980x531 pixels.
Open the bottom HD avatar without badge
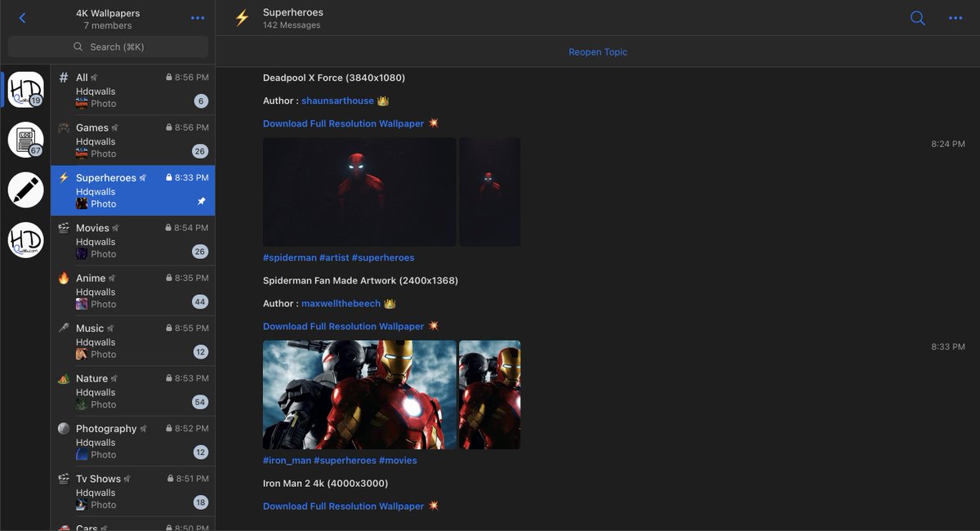25,240
